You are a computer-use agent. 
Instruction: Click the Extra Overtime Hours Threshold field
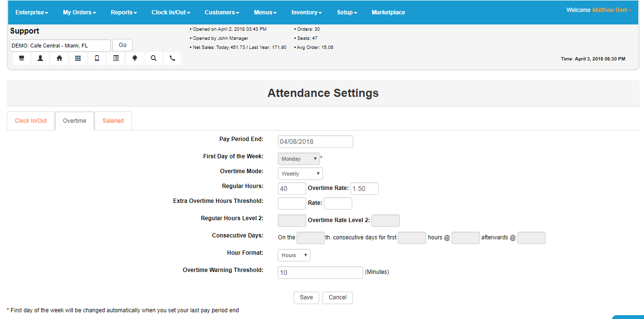(292, 203)
